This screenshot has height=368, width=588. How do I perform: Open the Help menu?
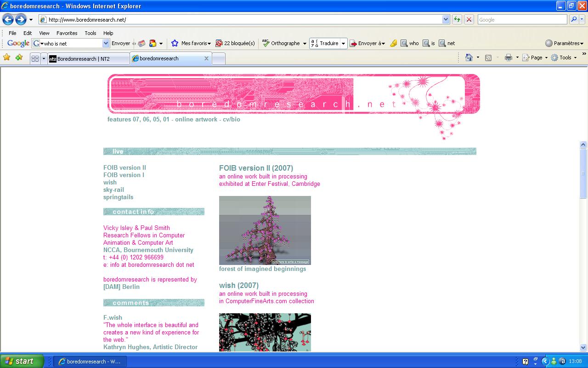pyautogui.click(x=108, y=33)
